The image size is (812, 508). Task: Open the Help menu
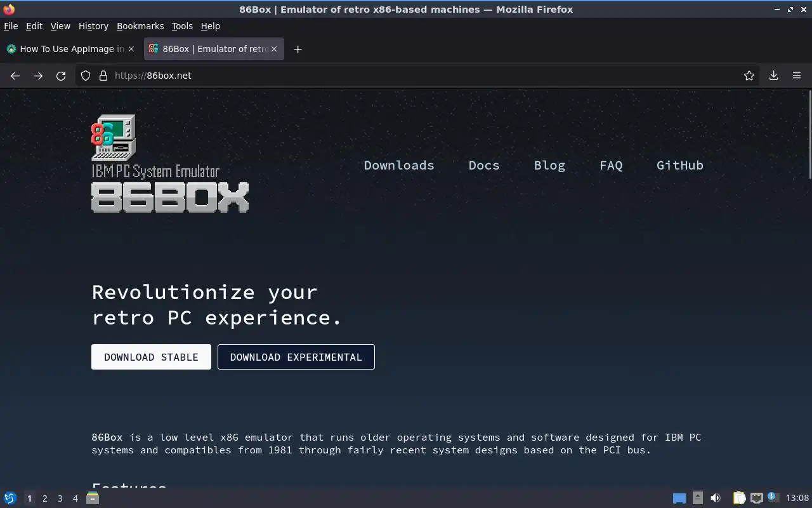[211, 26]
